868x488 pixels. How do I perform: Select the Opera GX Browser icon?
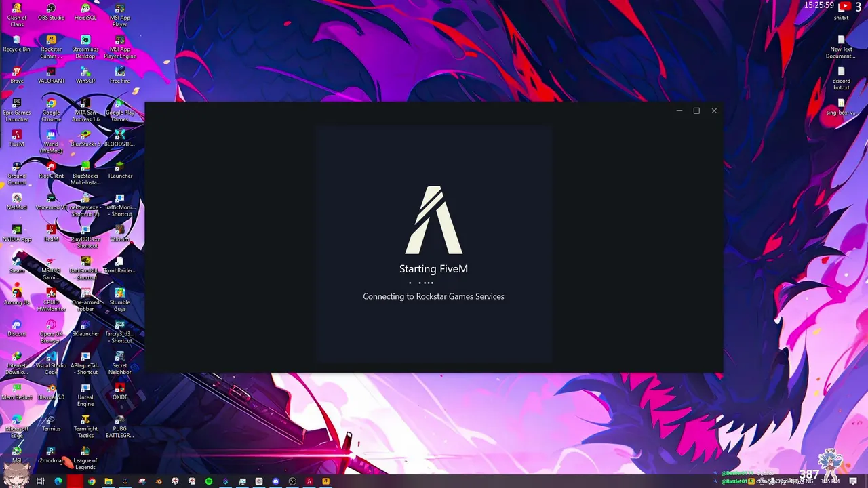coord(51,331)
